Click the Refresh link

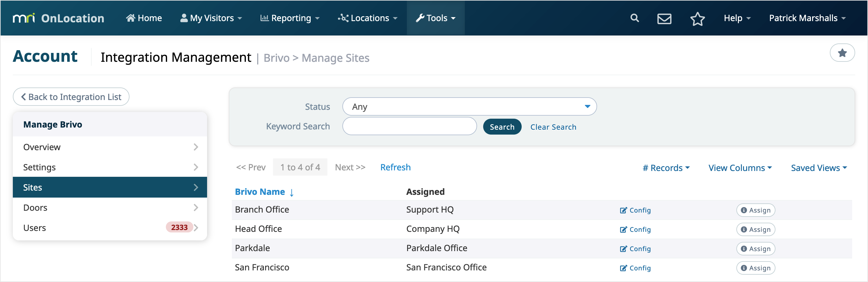coord(395,167)
